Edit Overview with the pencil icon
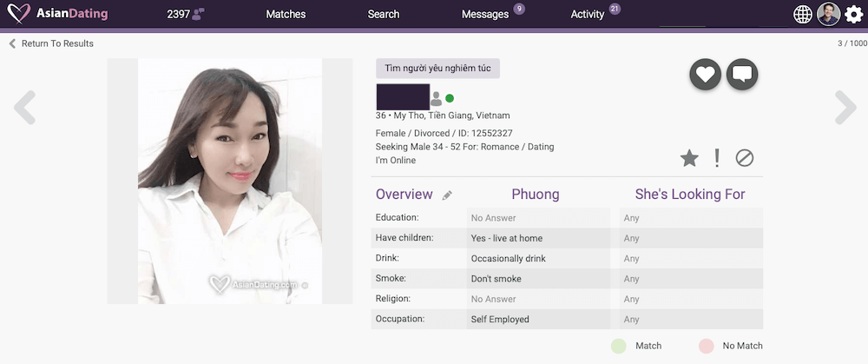 447,195
